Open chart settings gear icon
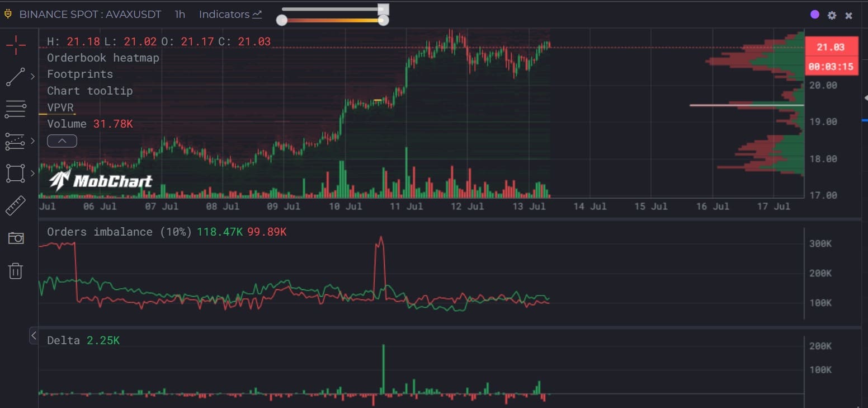Viewport: 868px width, 408px height. click(832, 15)
